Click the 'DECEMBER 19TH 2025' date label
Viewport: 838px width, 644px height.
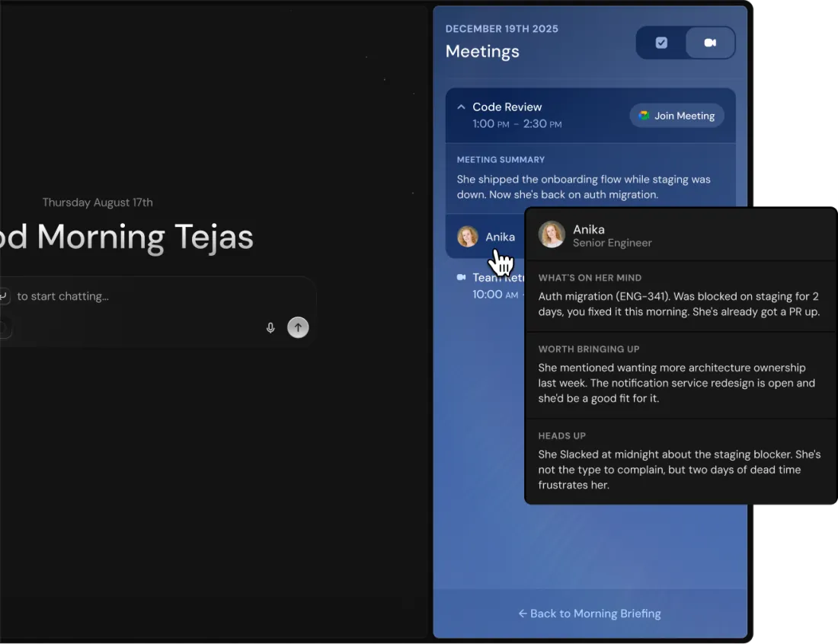coord(501,29)
